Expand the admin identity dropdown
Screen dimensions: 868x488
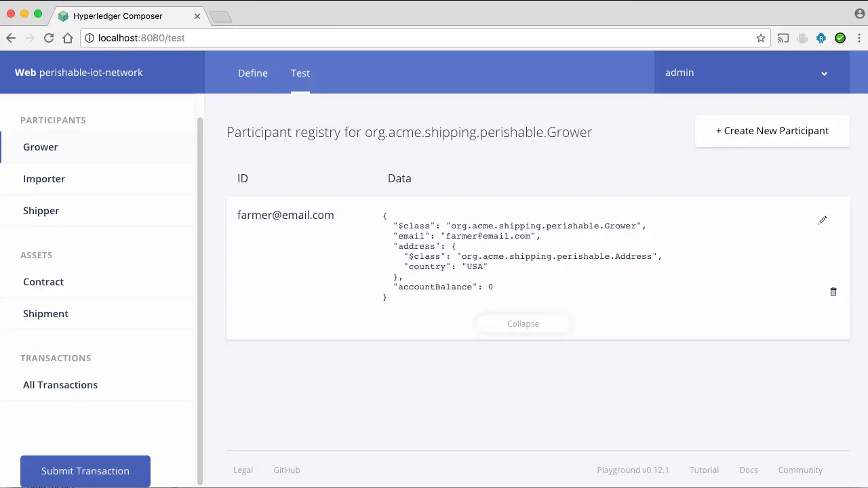click(752, 73)
